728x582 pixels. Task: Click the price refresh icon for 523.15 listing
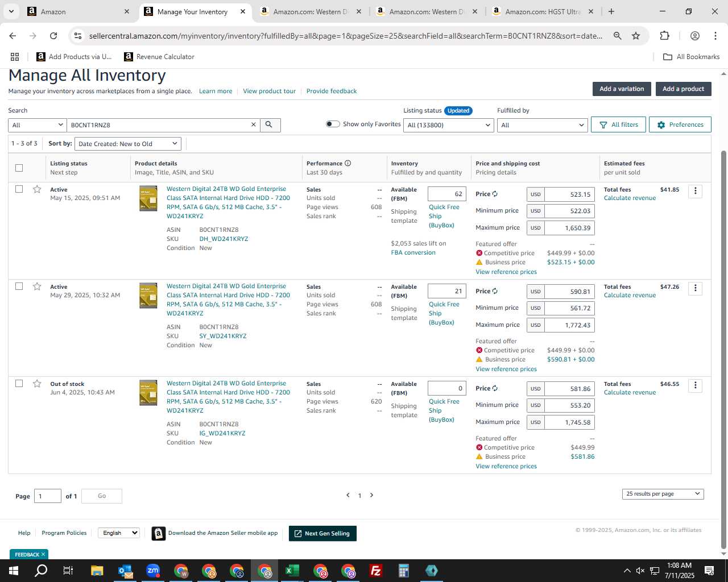495,194
